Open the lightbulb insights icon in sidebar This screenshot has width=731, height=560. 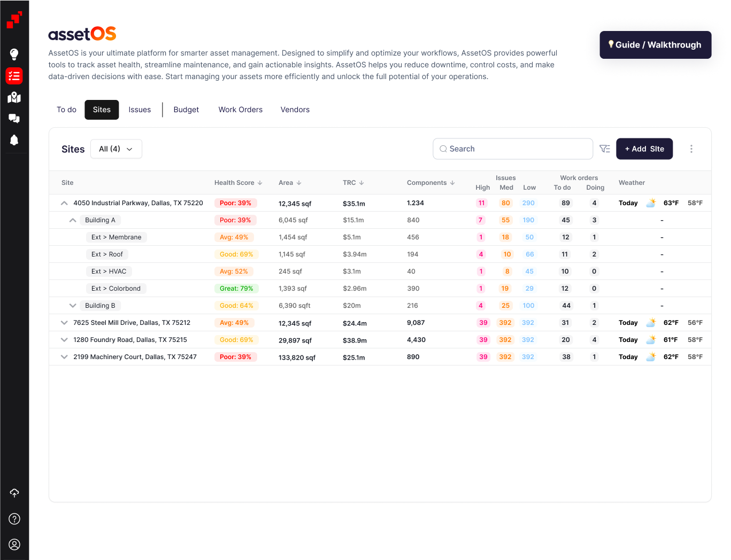(14, 54)
